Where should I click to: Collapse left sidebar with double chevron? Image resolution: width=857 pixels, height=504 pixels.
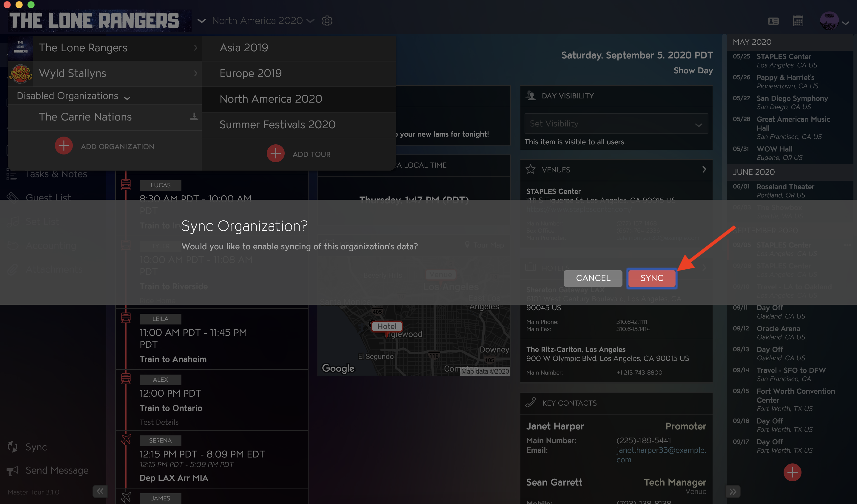[100, 491]
